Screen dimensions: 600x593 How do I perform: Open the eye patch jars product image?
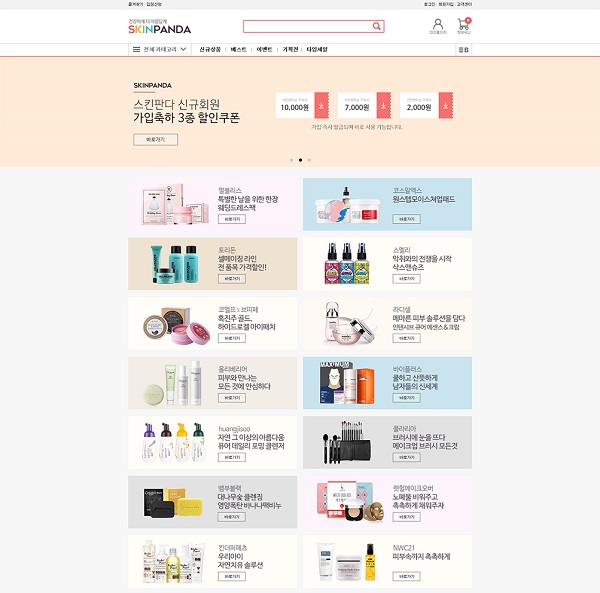coord(177,326)
